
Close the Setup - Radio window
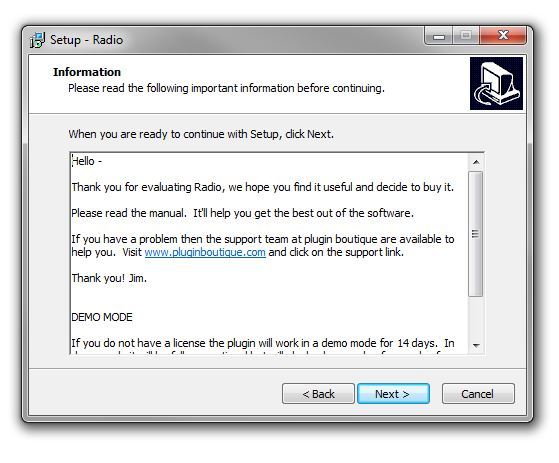503,36
